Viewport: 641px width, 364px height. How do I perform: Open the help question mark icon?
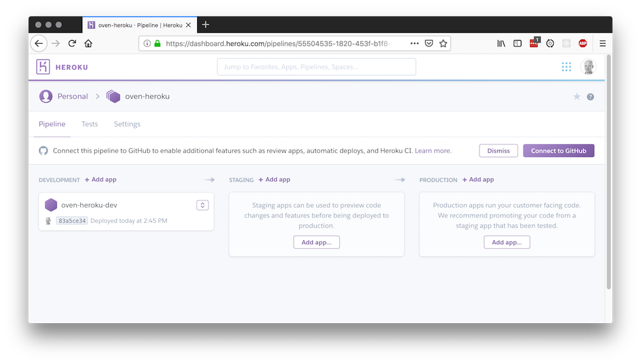point(590,97)
